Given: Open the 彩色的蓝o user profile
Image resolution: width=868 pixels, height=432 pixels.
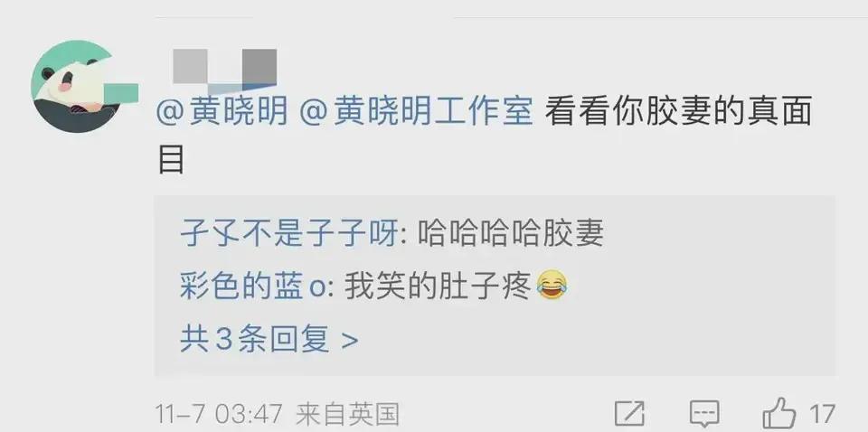Looking at the screenshot, I should coord(251,287).
